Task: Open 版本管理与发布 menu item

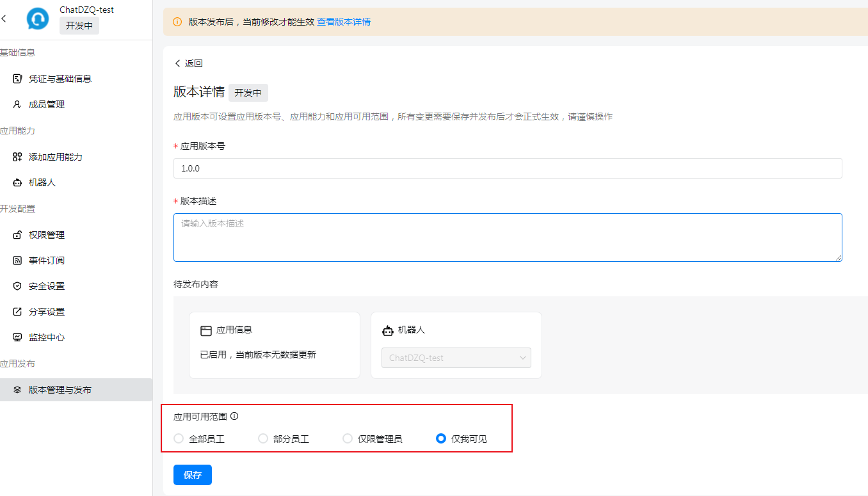Action: pyautogui.click(x=76, y=390)
